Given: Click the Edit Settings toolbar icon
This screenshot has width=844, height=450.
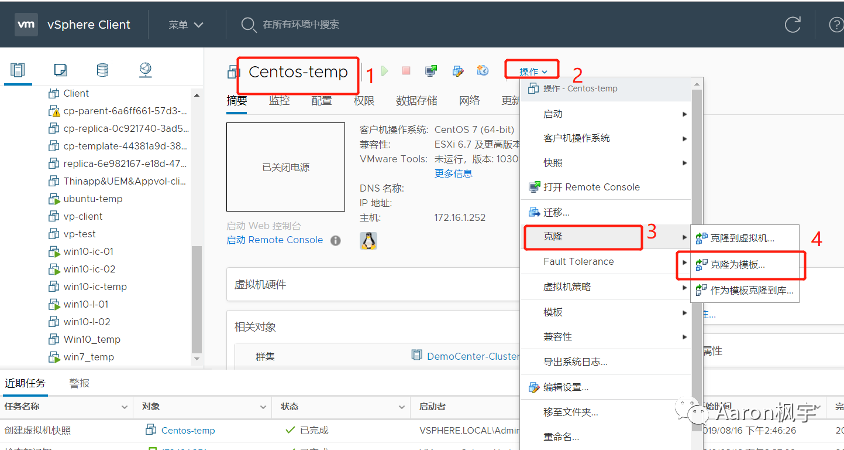Looking at the screenshot, I should [x=458, y=71].
